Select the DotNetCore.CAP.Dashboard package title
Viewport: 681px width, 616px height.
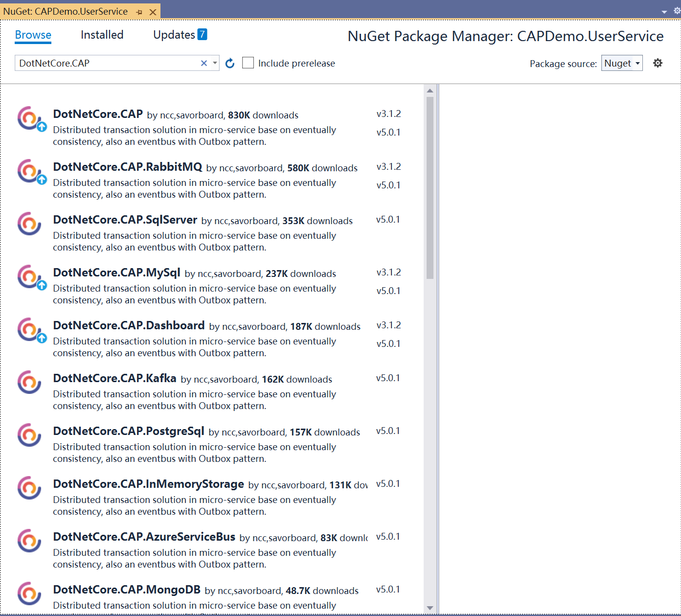pos(129,325)
